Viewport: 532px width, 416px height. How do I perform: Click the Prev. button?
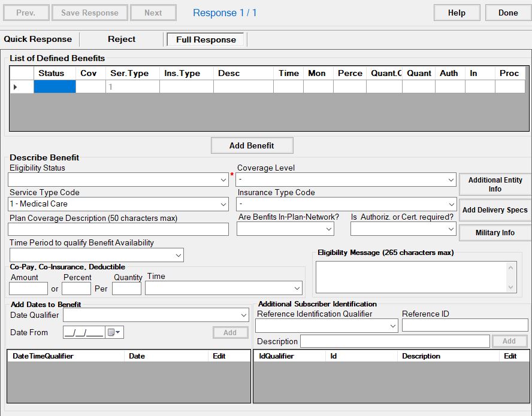[26, 13]
